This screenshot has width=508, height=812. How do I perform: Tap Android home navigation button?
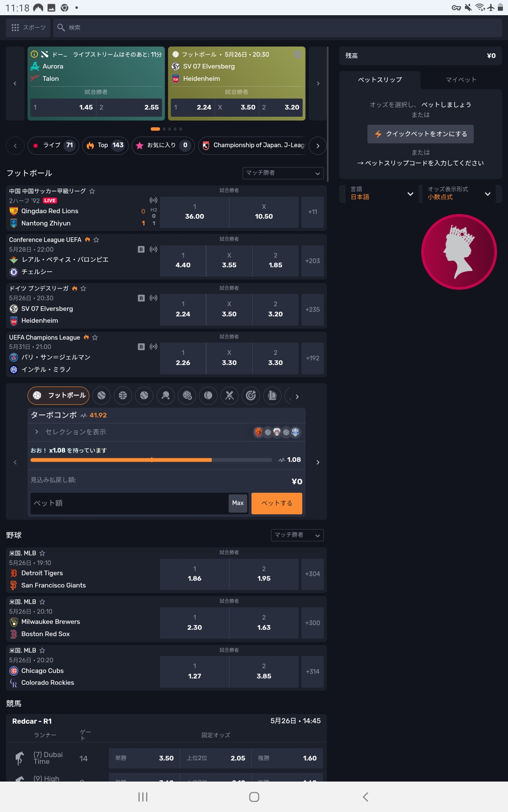pyautogui.click(x=254, y=797)
